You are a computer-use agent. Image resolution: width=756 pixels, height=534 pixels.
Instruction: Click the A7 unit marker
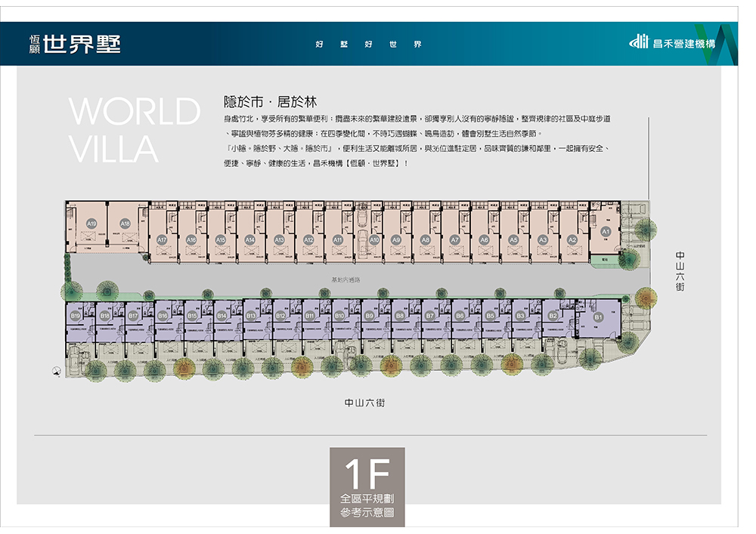tap(454, 239)
